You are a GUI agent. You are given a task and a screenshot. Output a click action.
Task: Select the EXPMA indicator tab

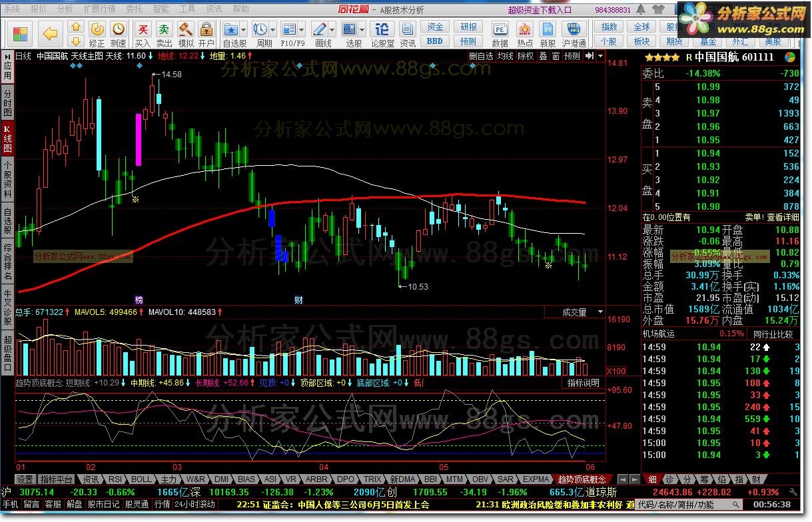(x=536, y=479)
